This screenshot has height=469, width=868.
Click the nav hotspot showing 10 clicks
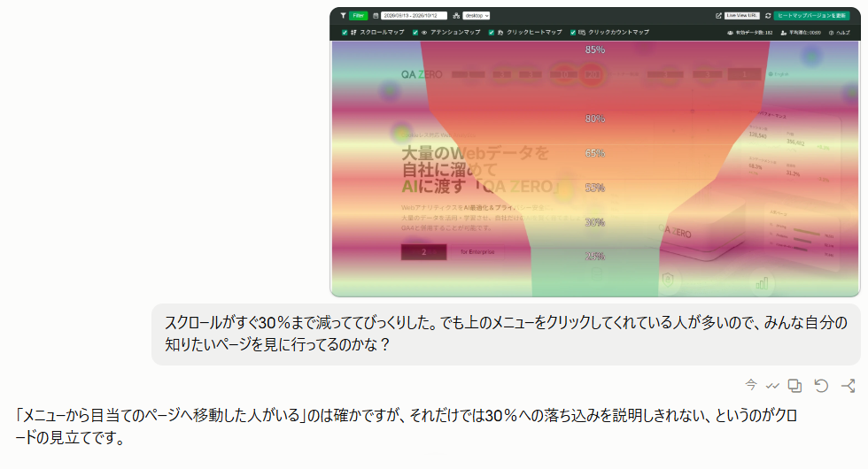[563, 74]
